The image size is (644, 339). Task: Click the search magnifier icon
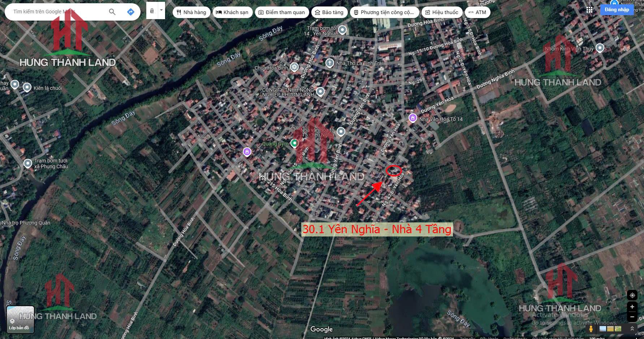pos(112,12)
